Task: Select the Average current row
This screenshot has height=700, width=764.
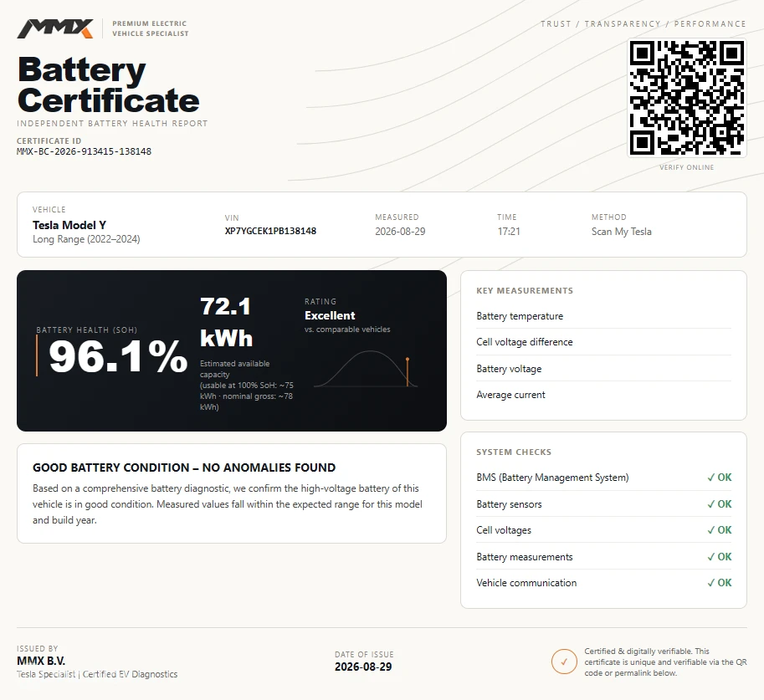Action: coord(603,395)
